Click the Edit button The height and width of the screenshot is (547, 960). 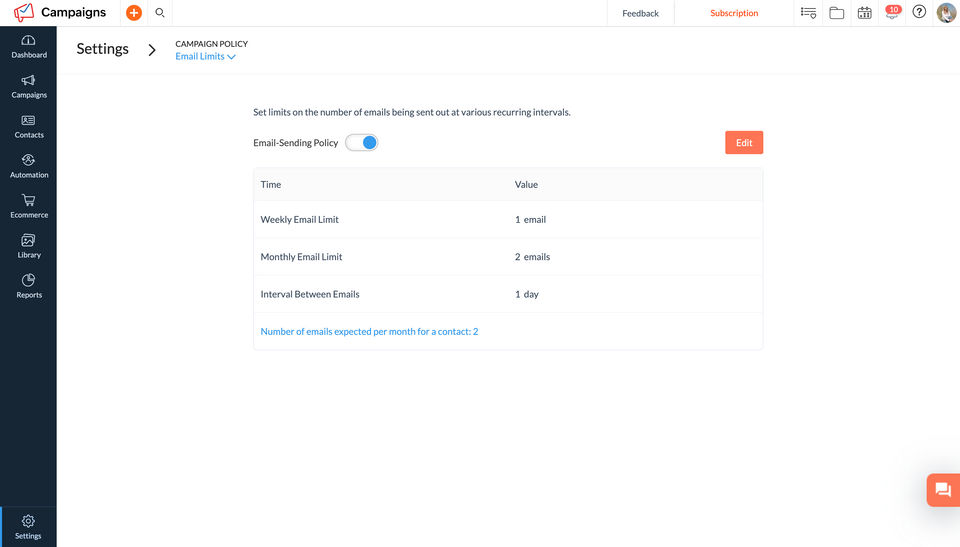(x=744, y=143)
